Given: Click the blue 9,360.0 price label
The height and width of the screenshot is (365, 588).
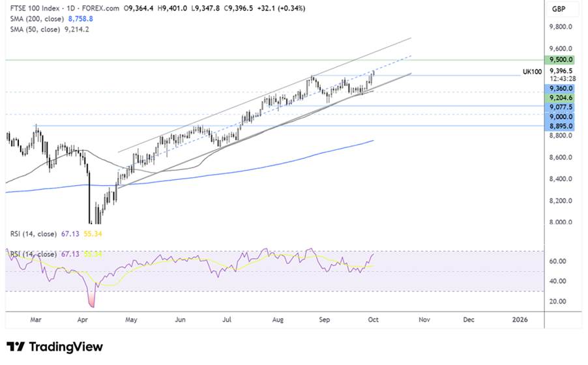Looking at the screenshot, I should (x=561, y=88).
